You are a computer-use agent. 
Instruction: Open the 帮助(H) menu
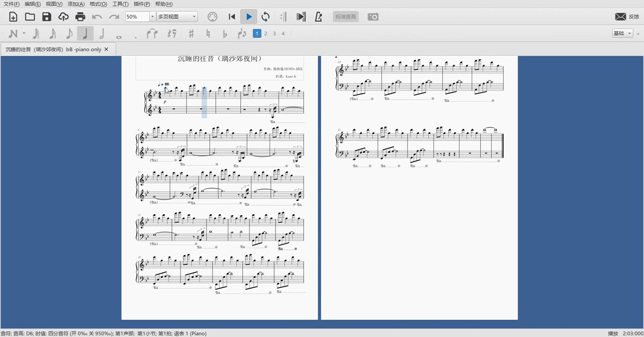coord(163,4)
